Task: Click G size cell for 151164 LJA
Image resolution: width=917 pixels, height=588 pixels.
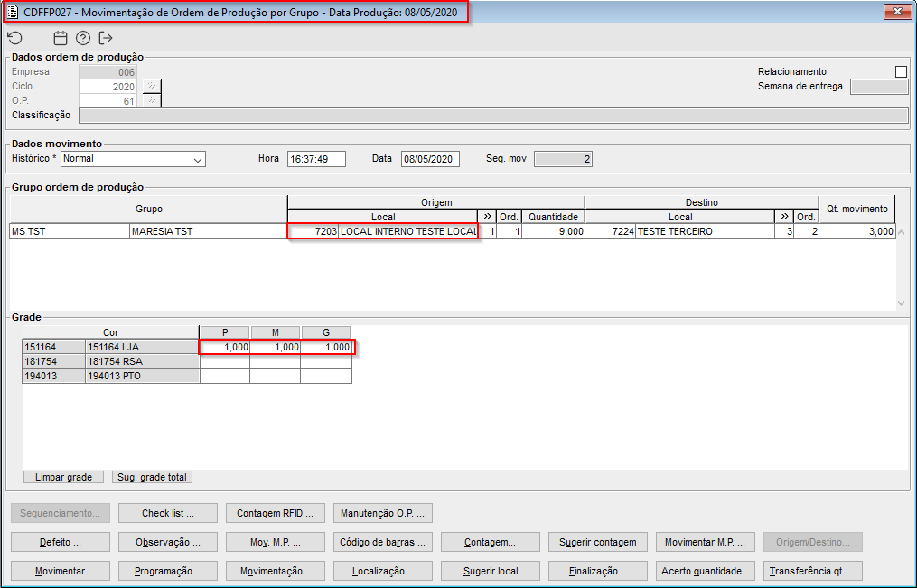Action: point(326,347)
